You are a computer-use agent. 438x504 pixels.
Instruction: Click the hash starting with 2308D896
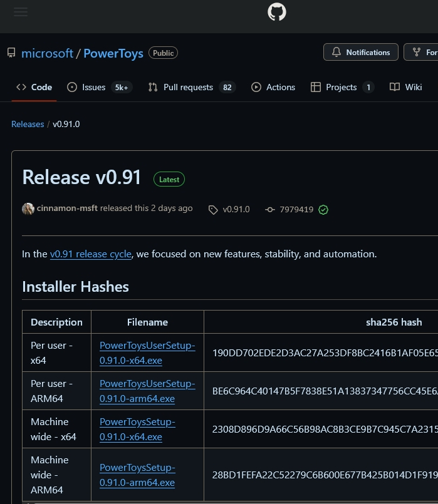[x=325, y=429]
